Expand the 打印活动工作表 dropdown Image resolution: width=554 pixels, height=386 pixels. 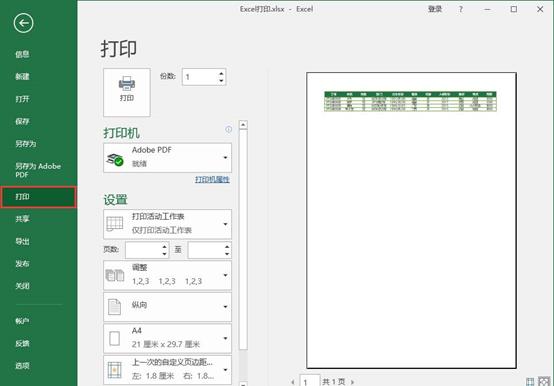[167, 224]
